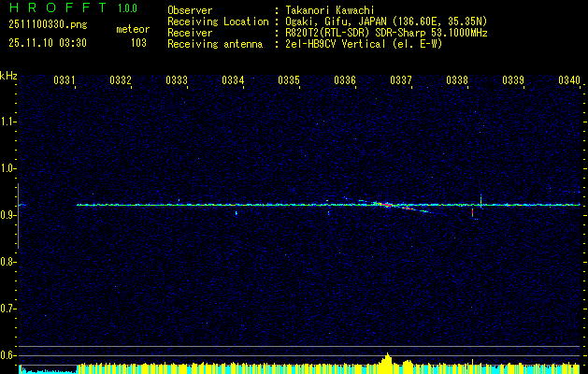Viewport: 588px width, 374px height.
Task: Click the meteor label
Action: pyautogui.click(x=133, y=29)
